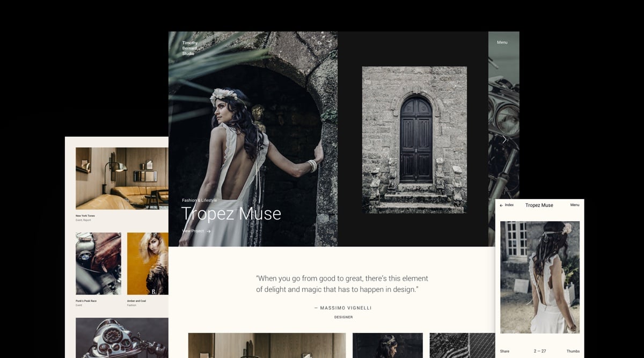The image size is (644, 358).
Task: Open Thumbs view in mobile preview
Action: (x=573, y=351)
